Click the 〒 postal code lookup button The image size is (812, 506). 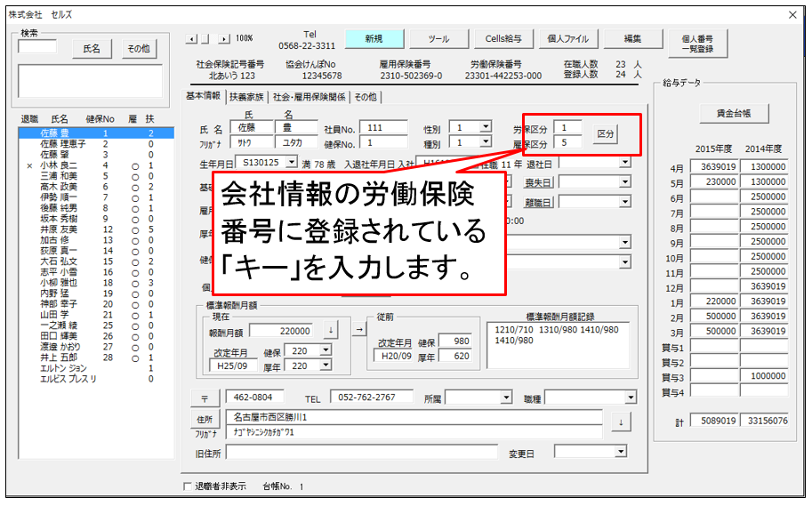click(x=204, y=398)
